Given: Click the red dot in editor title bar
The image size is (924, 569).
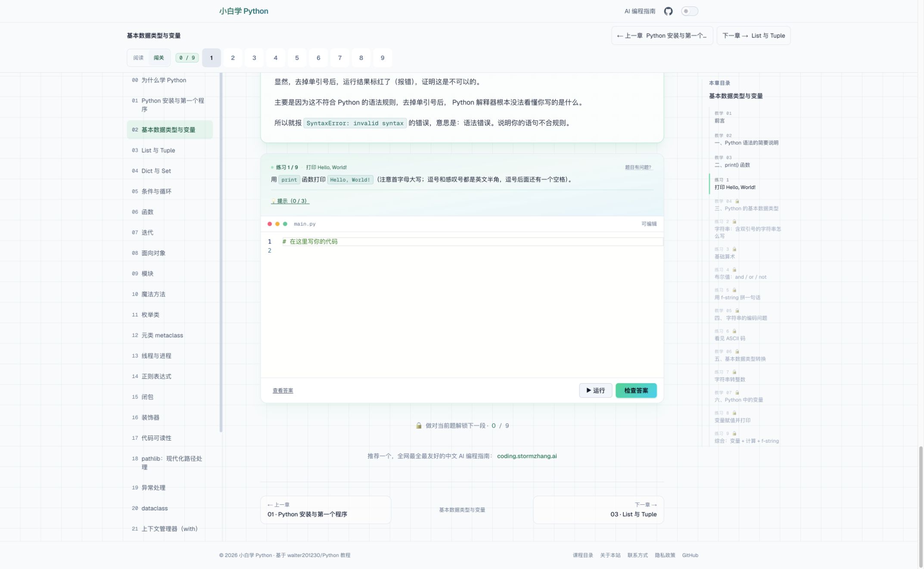Looking at the screenshot, I should (270, 224).
